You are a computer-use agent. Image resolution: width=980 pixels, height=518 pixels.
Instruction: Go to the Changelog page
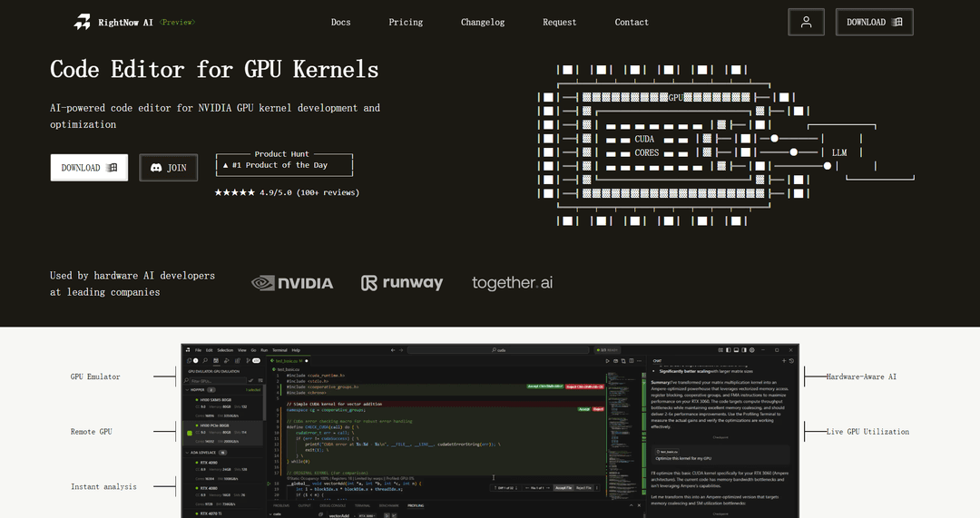(x=483, y=22)
